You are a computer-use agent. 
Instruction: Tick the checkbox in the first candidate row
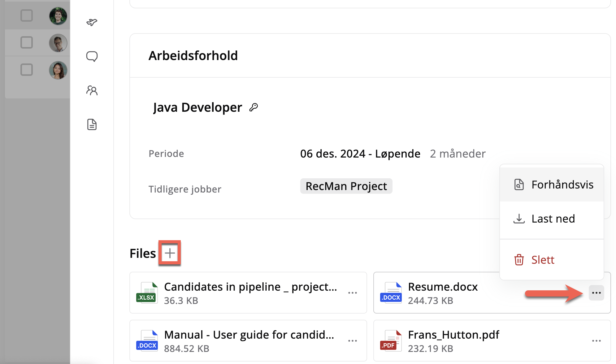tap(27, 15)
